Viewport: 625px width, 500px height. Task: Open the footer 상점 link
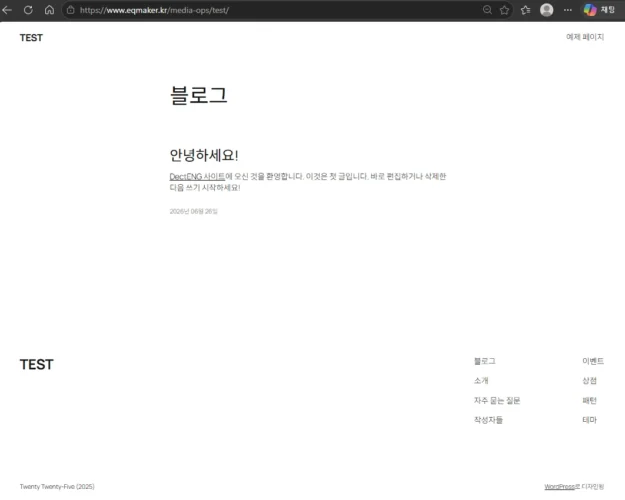(x=590, y=381)
